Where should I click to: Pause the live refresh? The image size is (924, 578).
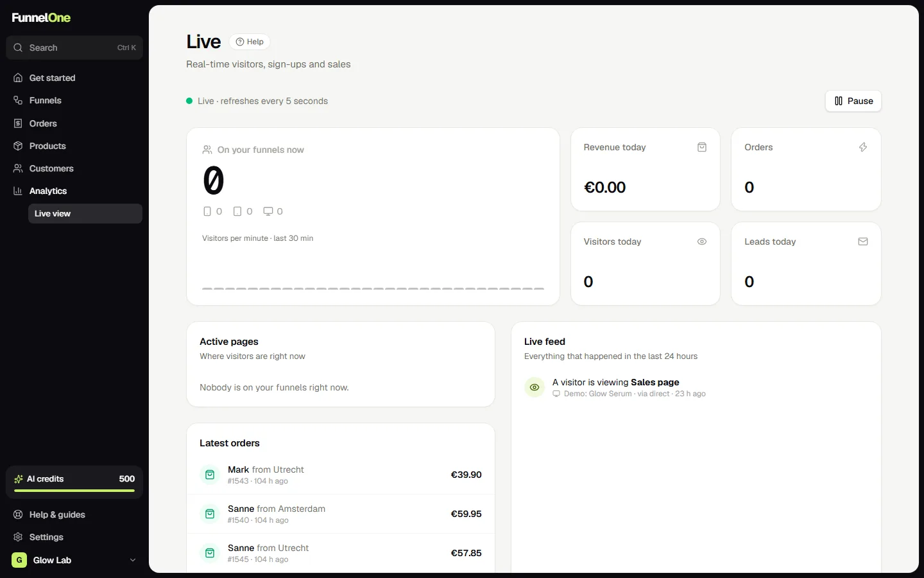853,101
